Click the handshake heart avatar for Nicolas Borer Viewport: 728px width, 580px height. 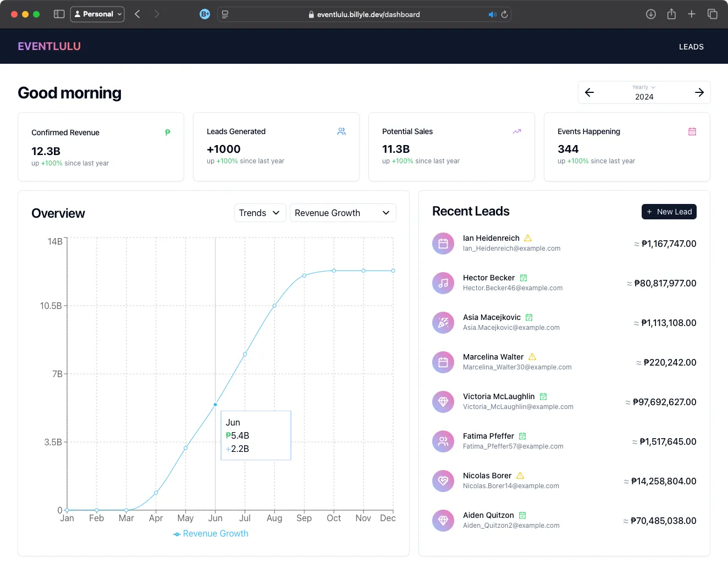tap(443, 481)
